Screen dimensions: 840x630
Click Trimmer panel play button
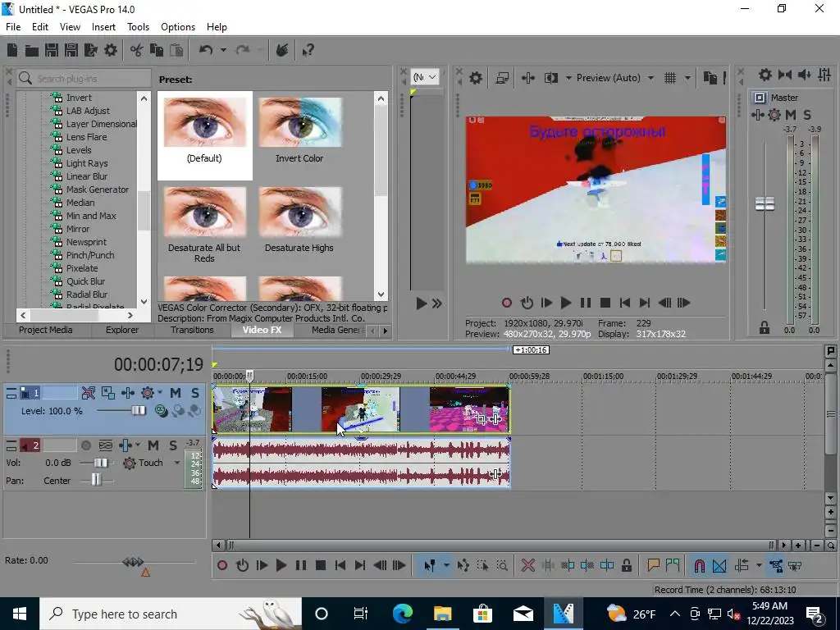(x=421, y=304)
